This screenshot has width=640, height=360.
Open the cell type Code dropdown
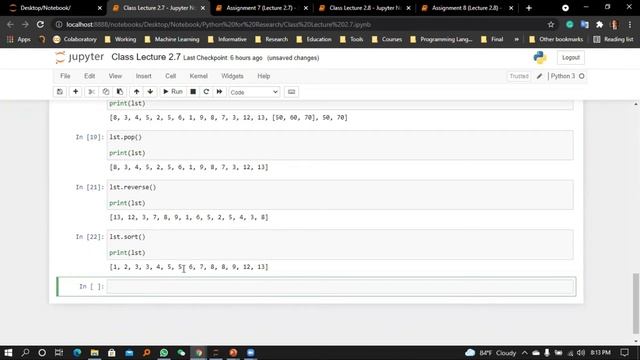pyautogui.click(x=254, y=92)
